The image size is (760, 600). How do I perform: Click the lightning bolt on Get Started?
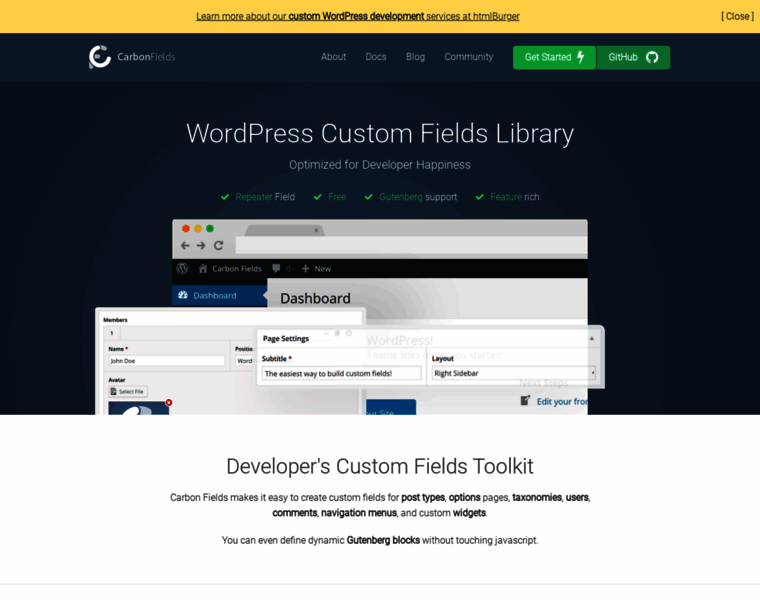[581, 57]
